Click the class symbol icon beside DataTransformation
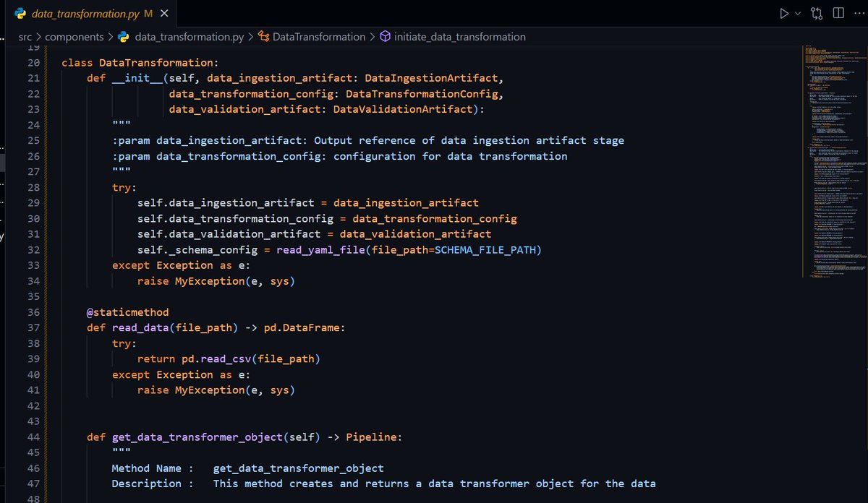868x503 pixels. pos(264,36)
